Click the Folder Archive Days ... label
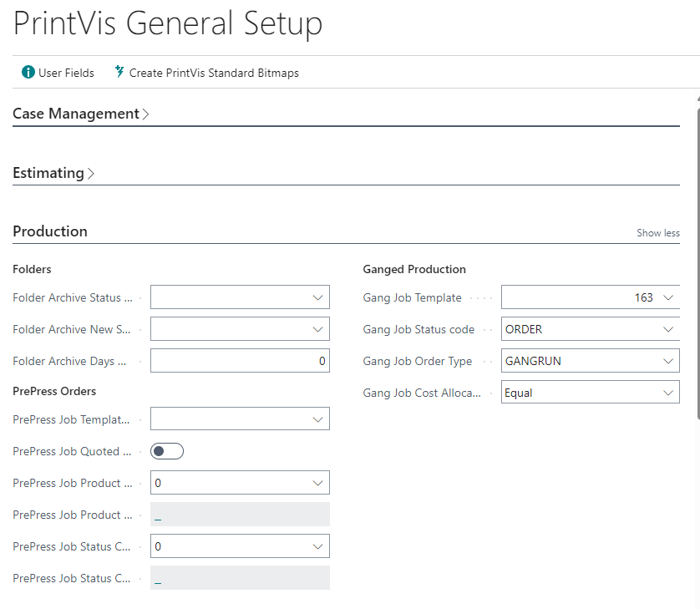The height and width of the screenshot is (609, 700). pos(69,361)
